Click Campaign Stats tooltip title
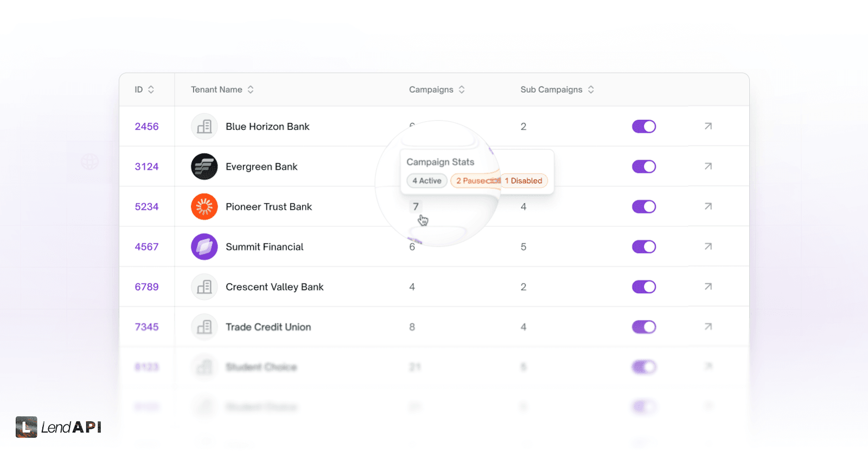This screenshot has width=868, height=451. 440,162
